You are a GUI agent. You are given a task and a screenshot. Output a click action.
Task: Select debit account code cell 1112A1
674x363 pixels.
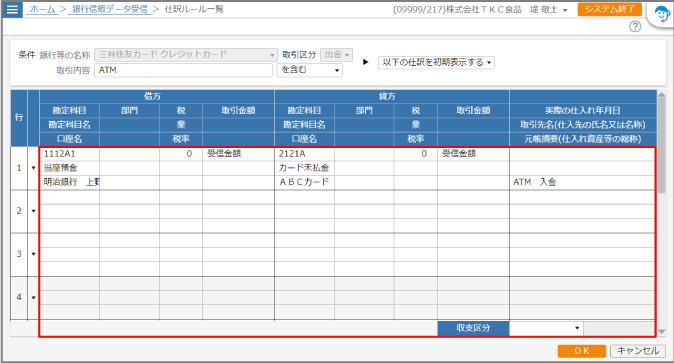(69, 154)
